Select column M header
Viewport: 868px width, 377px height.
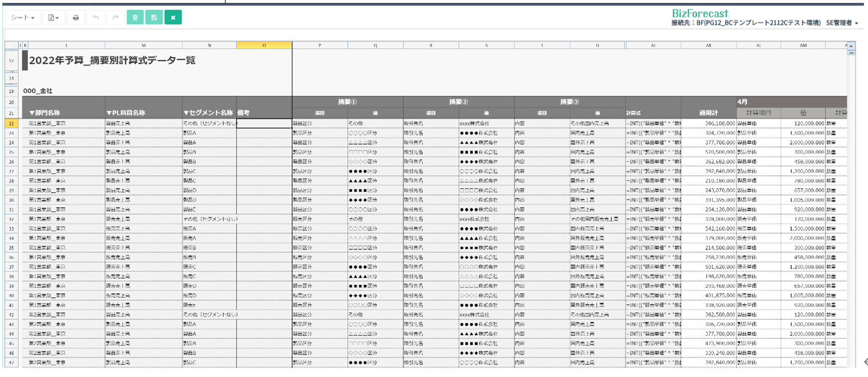click(144, 45)
